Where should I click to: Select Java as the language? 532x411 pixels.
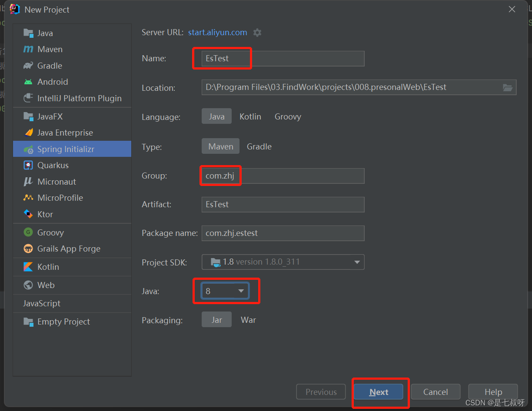(216, 117)
